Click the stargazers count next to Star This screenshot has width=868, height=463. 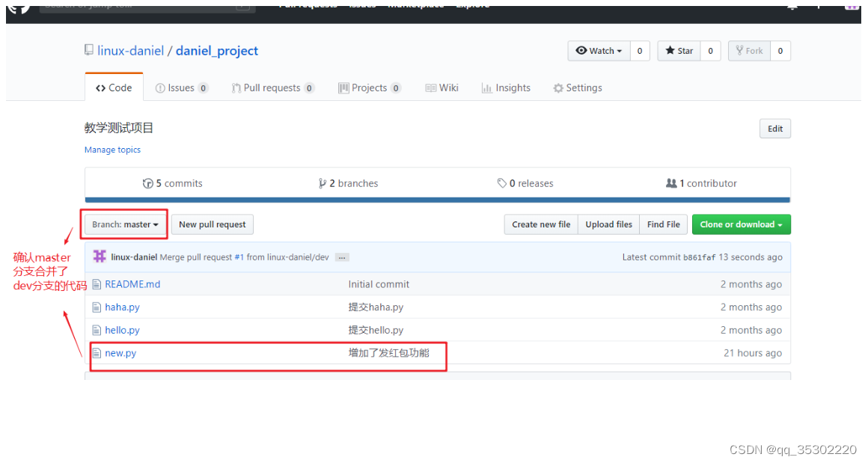click(x=710, y=51)
